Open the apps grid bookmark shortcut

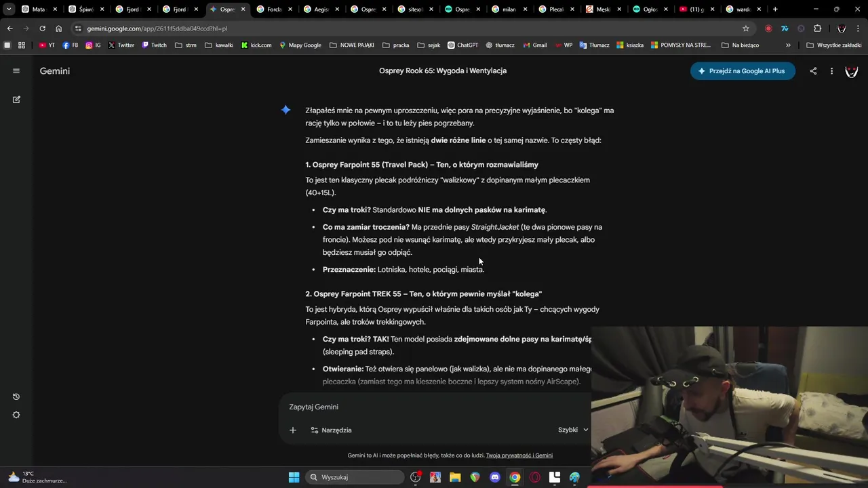click(x=22, y=45)
